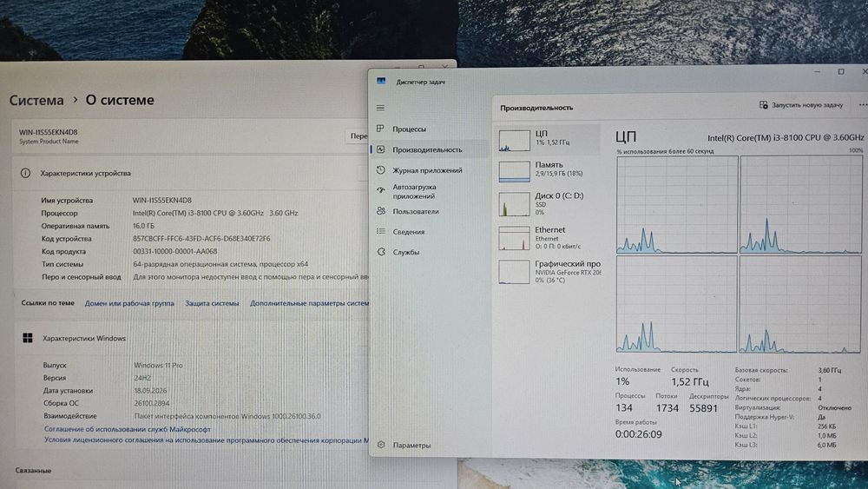Click the top-left logical processor graph
Image resolution: width=868 pixels, height=489 pixels.
point(677,204)
